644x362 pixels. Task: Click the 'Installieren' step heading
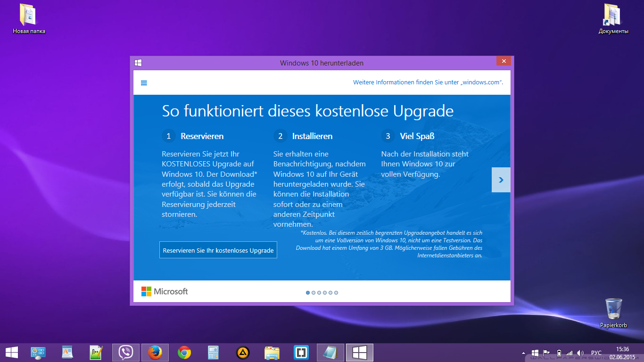312,136
